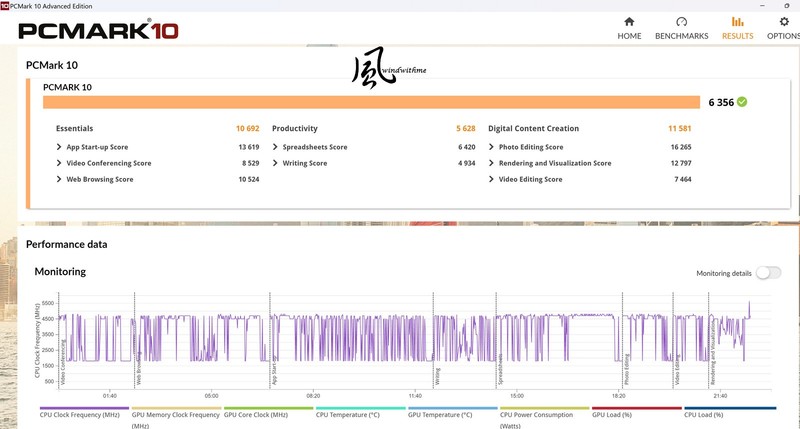This screenshot has height=429, width=800.
Task: Click the PCMark 10 logo
Action: pyautogui.click(x=98, y=30)
